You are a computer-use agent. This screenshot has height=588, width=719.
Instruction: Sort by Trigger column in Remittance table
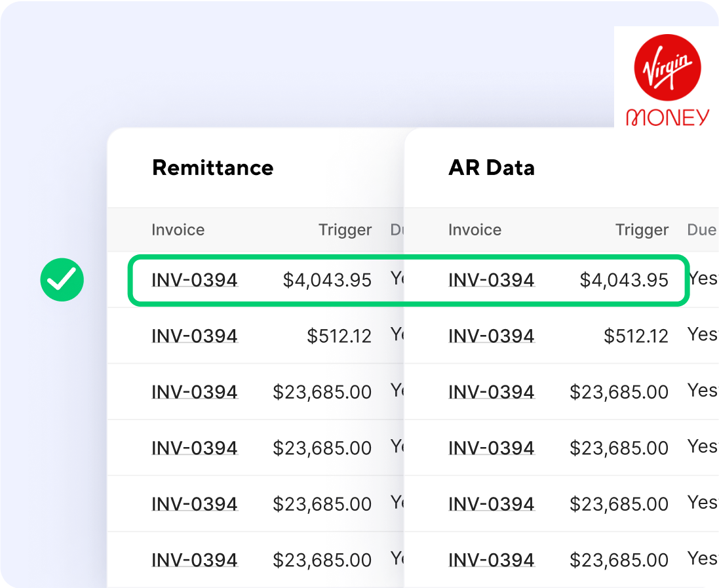point(345,230)
